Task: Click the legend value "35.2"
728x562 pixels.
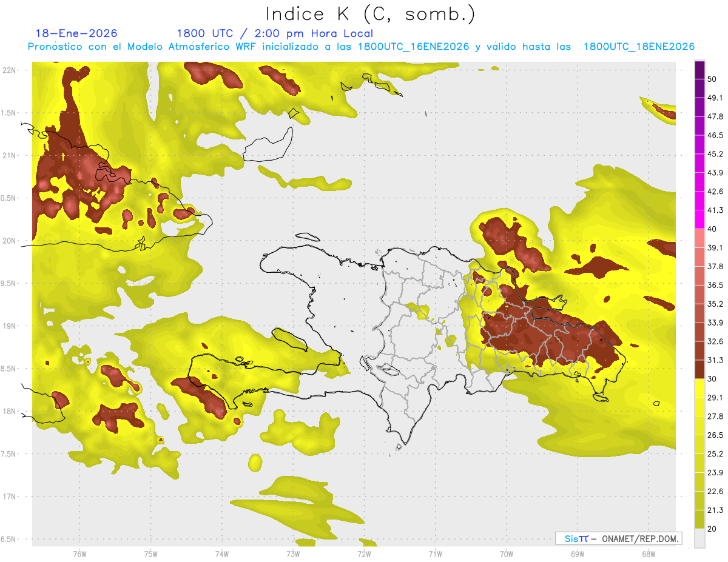Action: tap(715, 304)
